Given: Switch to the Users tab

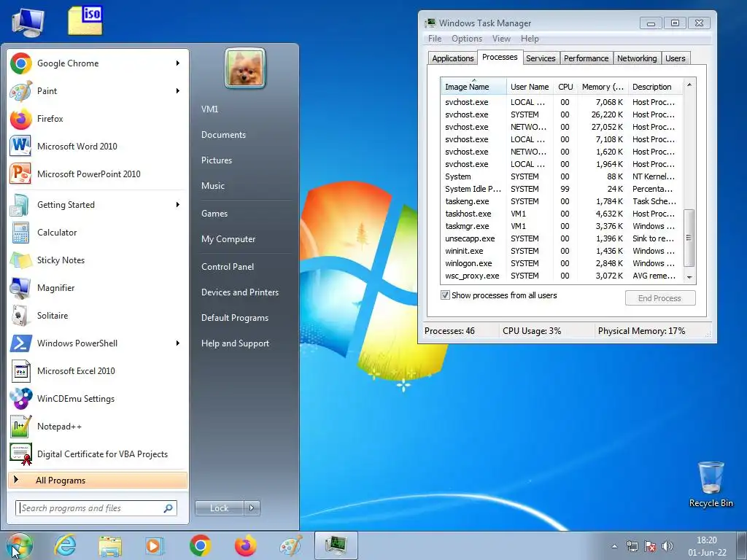Looking at the screenshot, I should pyautogui.click(x=675, y=58).
